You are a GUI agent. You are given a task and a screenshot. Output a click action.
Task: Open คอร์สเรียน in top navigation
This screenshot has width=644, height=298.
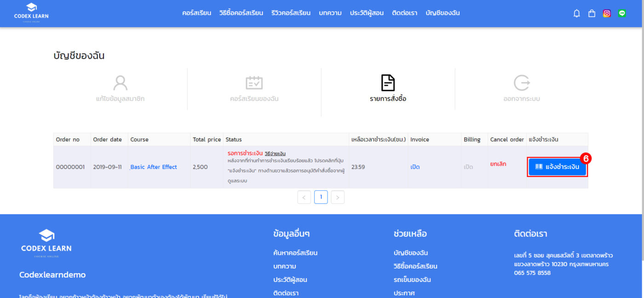(x=196, y=13)
